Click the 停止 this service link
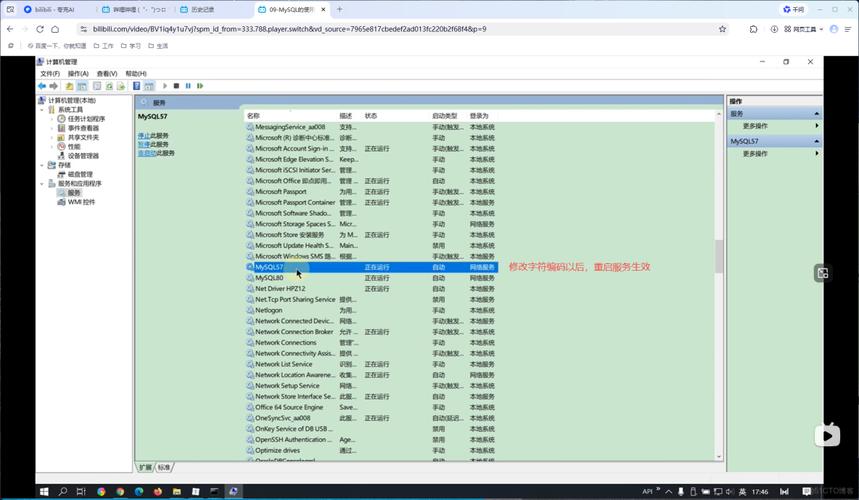Image resolution: width=859 pixels, height=500 pixels. (x=144, y=135)
